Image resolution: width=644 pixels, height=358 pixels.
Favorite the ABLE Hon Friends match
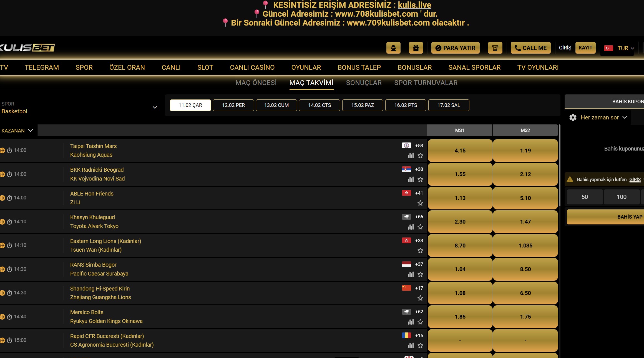tap(420, 203)
